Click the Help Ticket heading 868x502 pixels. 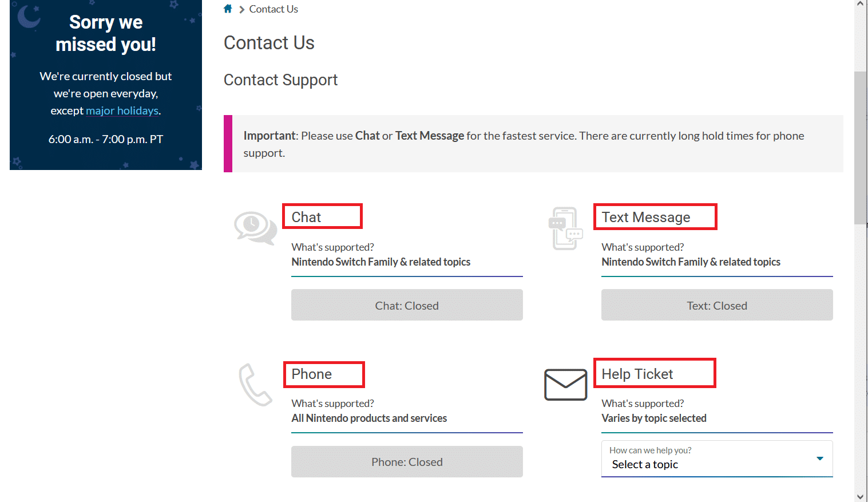(x=637, y=374)
